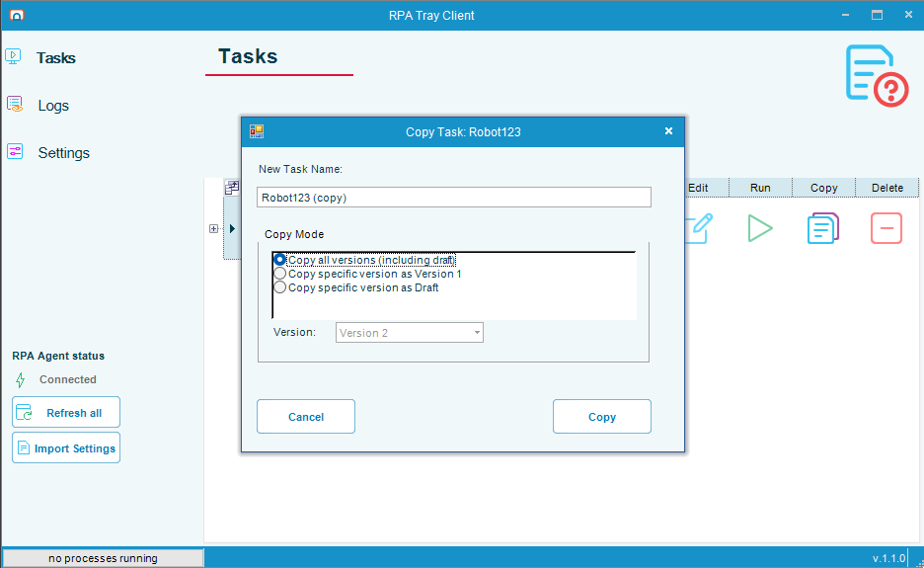The image size is (924, 568).
Task: Click the Copy task documents icon
Action: pos(822,228)
